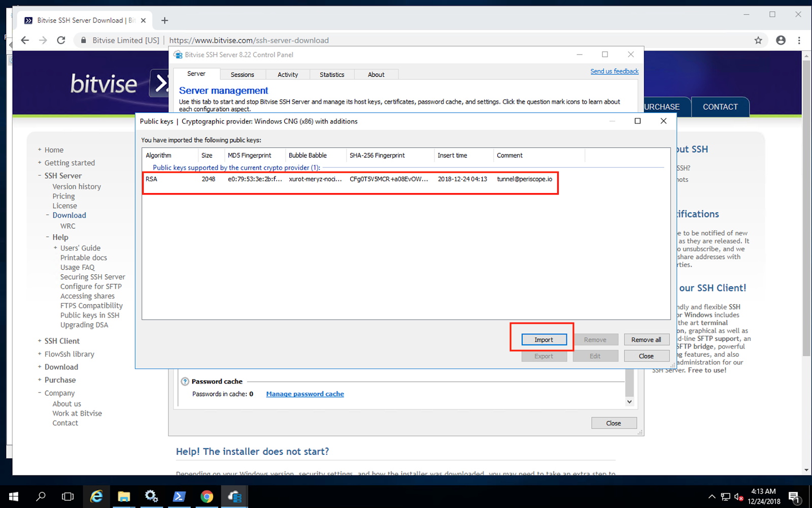The height and width of the screenshot is (508, 812).
Task: Open the Activity tab
Action: (x=288, y=75)
